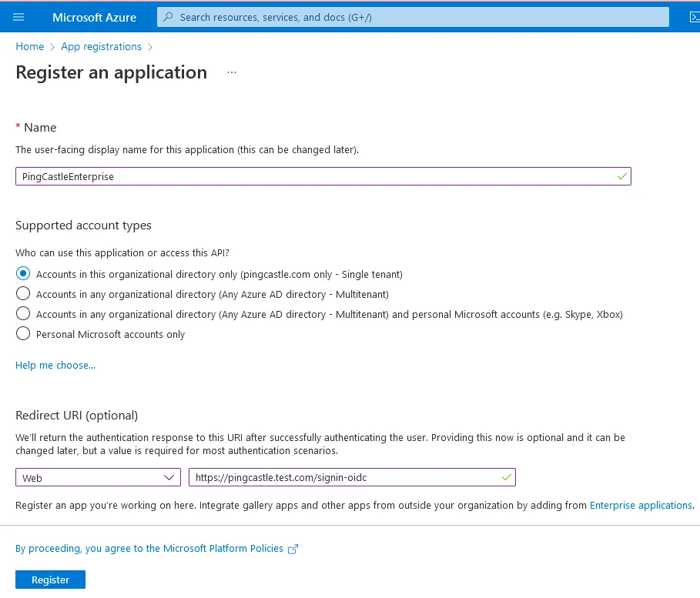
Task: Open the portal hamburger menu
Action: 18,16
